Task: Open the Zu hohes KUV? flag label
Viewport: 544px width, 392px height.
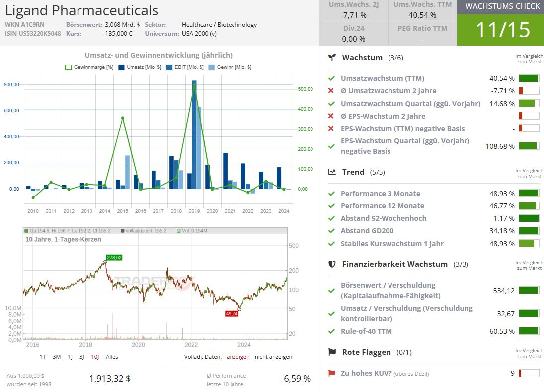Action: pos(366,373)
